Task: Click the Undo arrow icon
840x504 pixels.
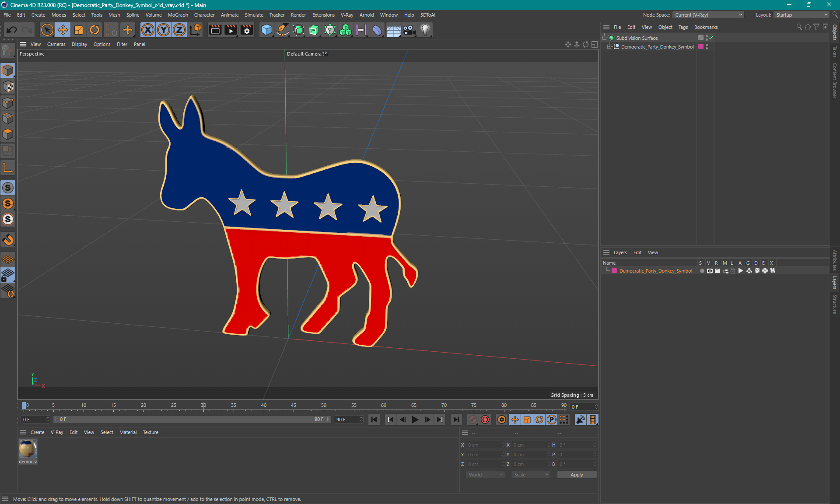Action: click(x=12, y=30)
